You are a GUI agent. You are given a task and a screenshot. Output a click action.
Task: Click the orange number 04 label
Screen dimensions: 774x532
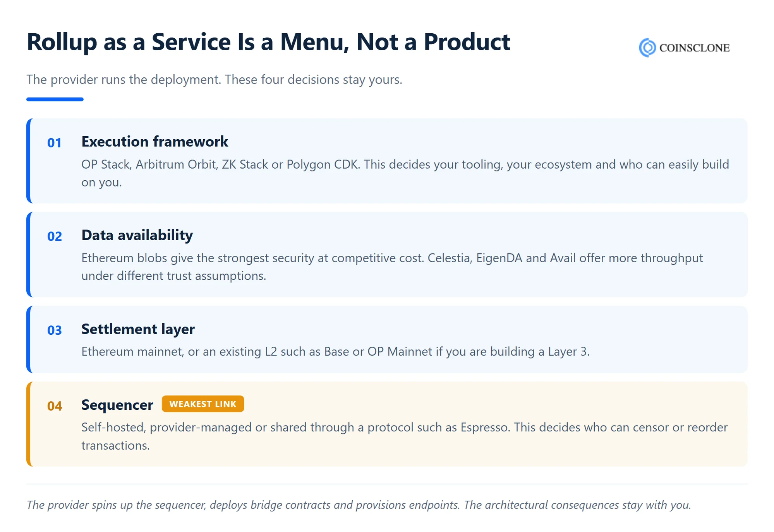[x=55, y=406]
